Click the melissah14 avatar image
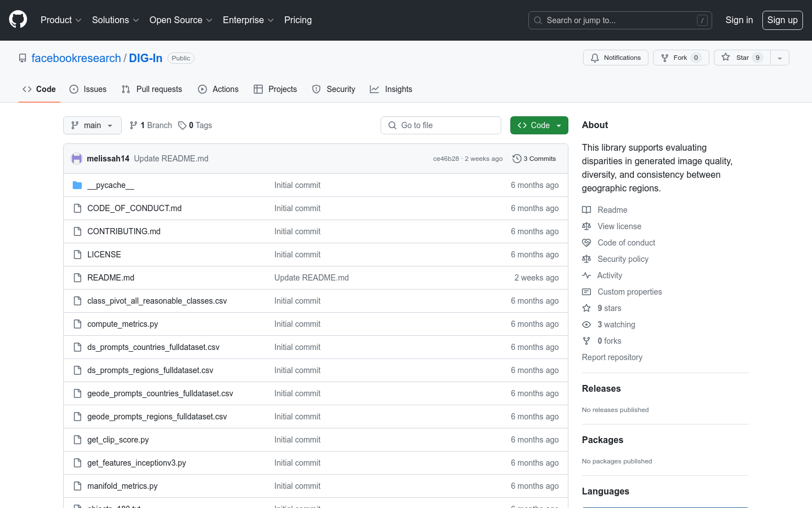This screenshot has height=508, width=812. 77,159
